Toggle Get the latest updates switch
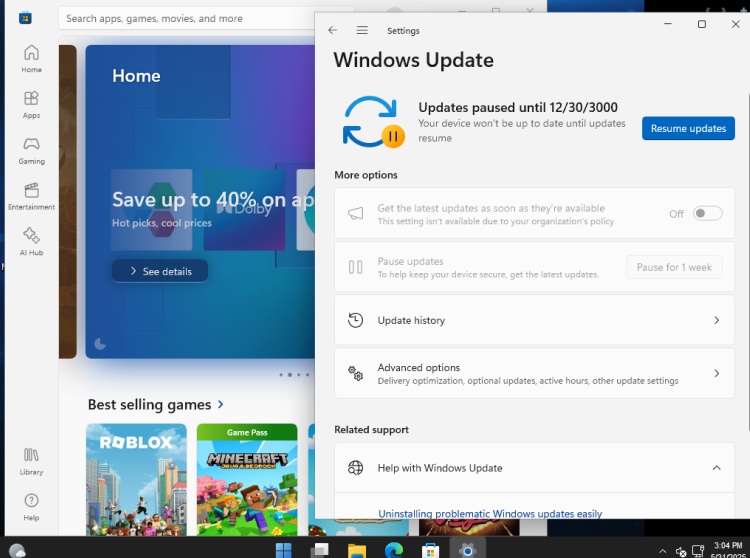The width and height of the screenshot is (750, 558). tap(707, 213)
